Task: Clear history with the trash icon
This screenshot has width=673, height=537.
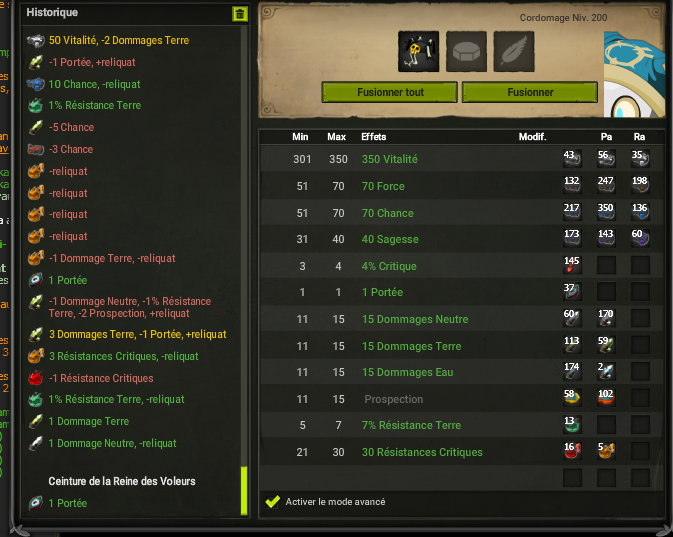Action: tap(240, 14)
